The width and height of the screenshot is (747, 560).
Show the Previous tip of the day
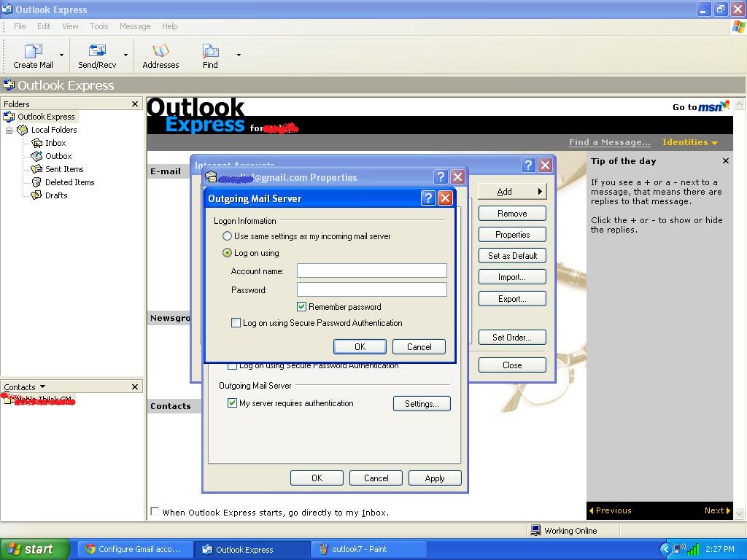611,510
